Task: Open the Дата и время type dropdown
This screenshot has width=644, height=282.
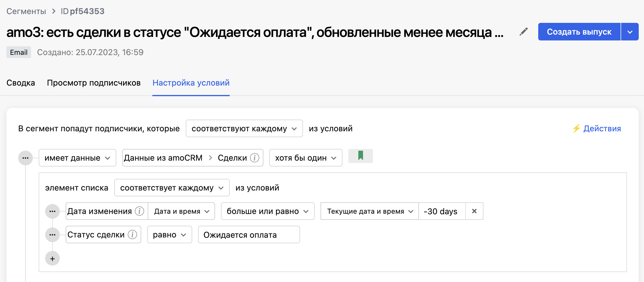Action: coord(181,211)
